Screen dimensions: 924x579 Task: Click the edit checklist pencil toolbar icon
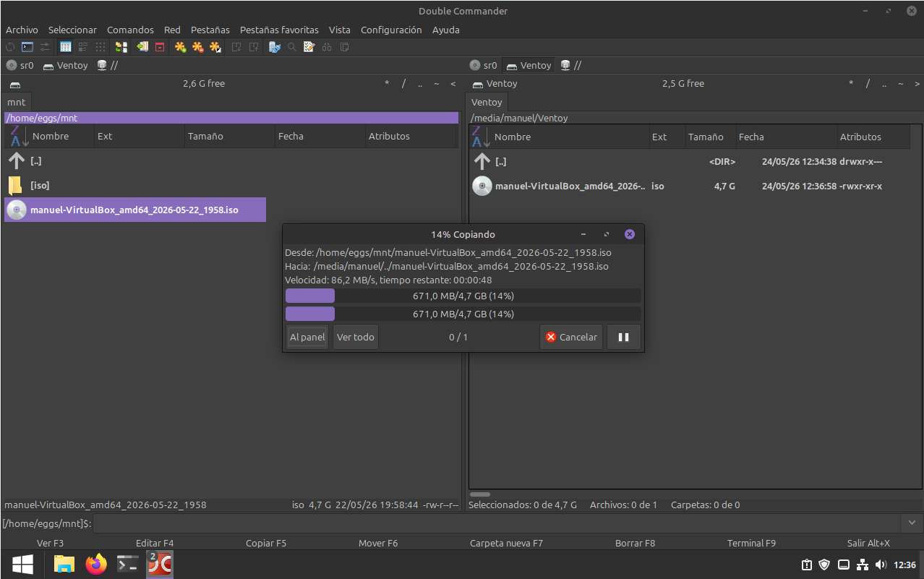point(309,47)
